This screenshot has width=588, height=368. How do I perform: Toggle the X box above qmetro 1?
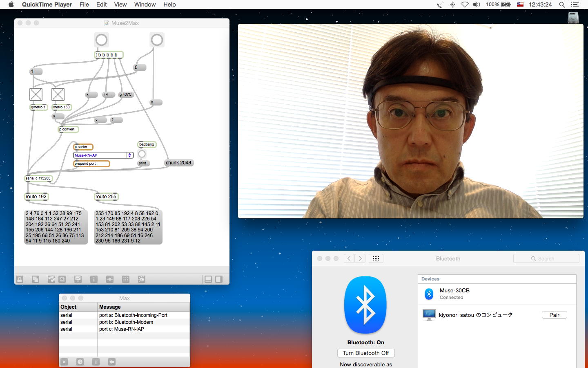[x=36, y=94]
